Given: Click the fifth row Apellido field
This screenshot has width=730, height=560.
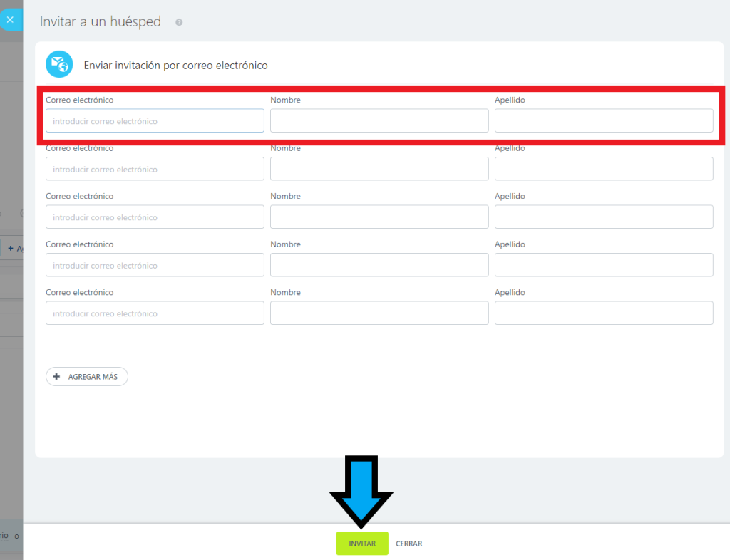Looking at the screenshot, I should [x=604, y=313].
